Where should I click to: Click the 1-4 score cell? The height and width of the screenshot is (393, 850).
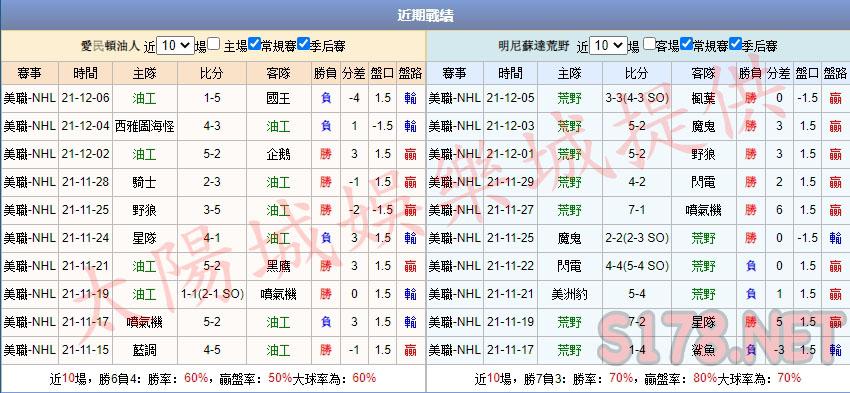coord(637,350)
